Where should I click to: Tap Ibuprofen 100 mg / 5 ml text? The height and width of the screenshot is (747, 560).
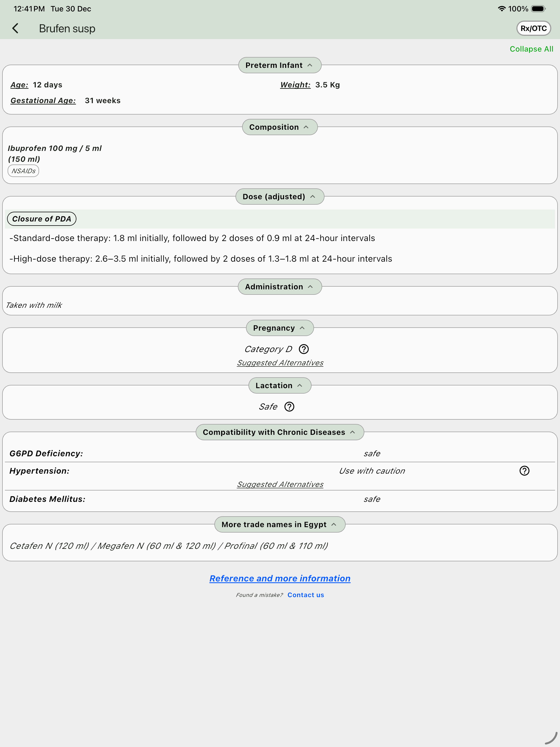[55, 148]
